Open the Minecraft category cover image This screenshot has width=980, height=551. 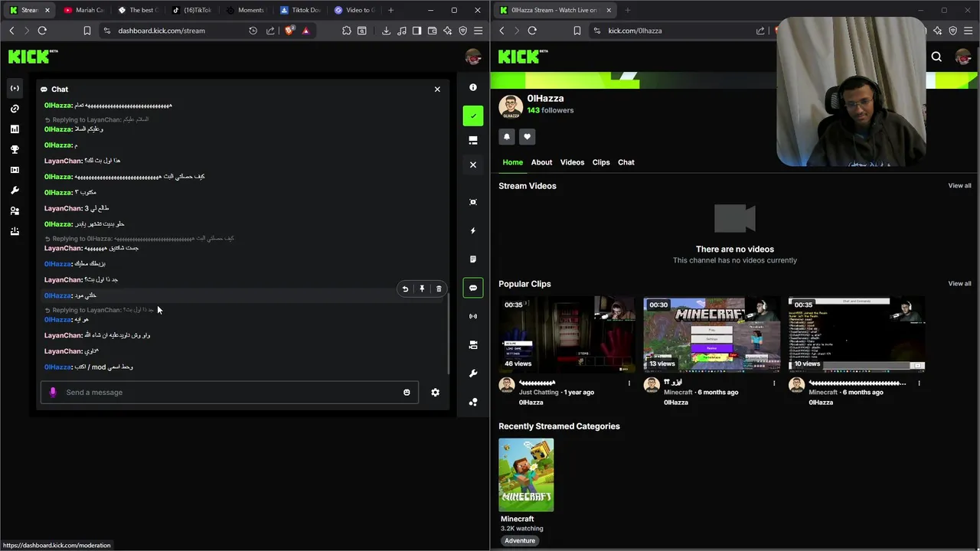(526, 474)
